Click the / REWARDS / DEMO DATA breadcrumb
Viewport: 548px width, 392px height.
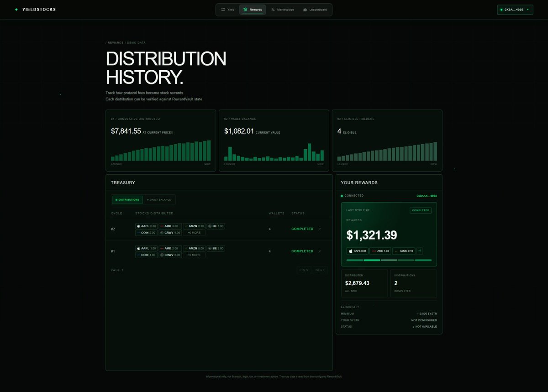[126, 43]
